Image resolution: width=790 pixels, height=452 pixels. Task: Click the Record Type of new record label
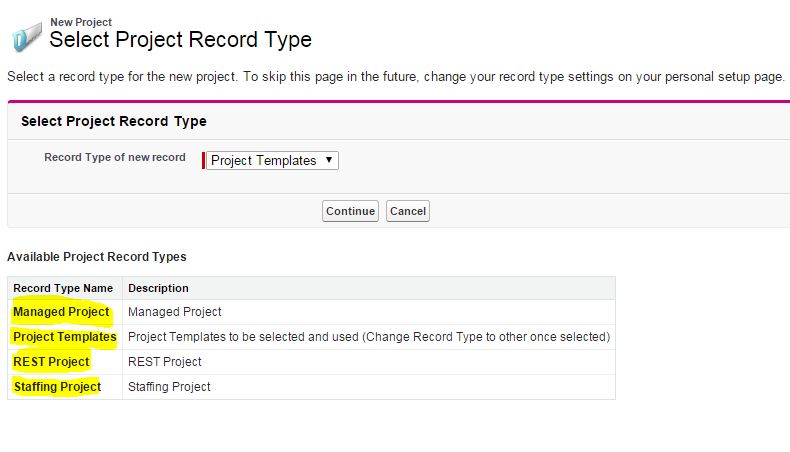click(x=114, y=158)
